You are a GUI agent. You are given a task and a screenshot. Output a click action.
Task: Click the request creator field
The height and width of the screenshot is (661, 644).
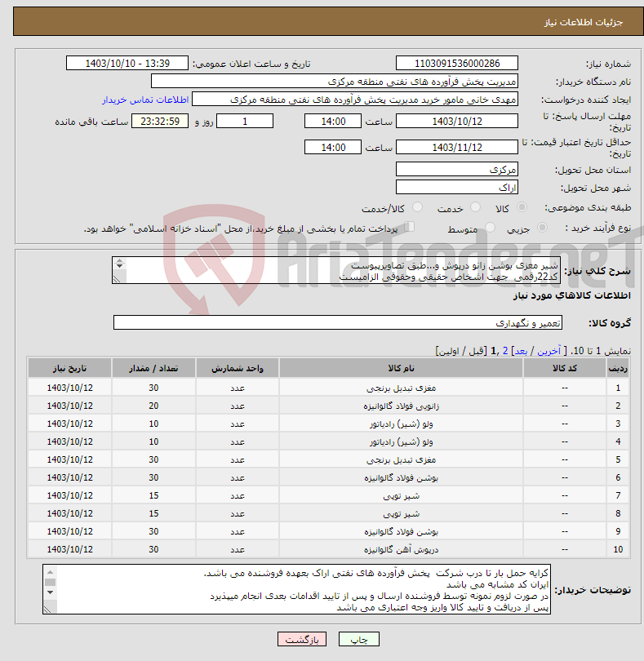[355, 100]
